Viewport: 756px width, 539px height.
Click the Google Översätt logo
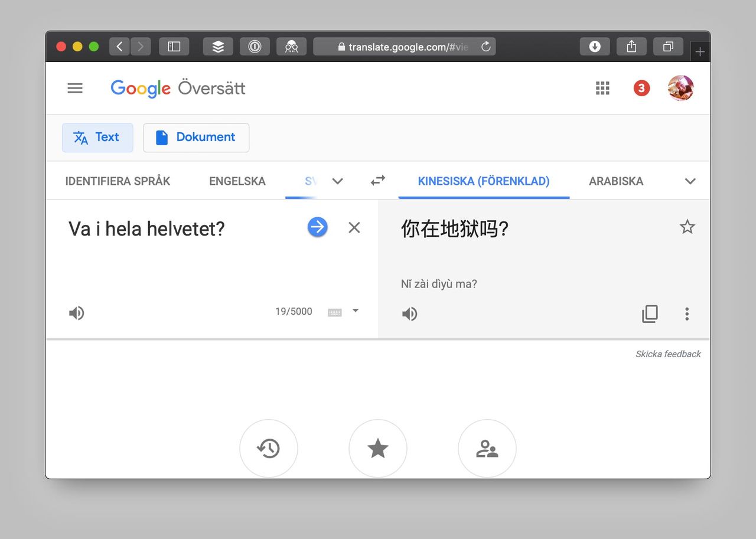click(x=178, y=89)
